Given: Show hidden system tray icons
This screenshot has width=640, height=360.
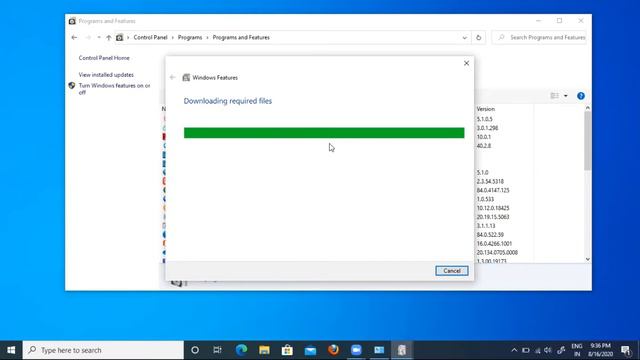Looking at the screenshot, I should (x=514, y=350).
